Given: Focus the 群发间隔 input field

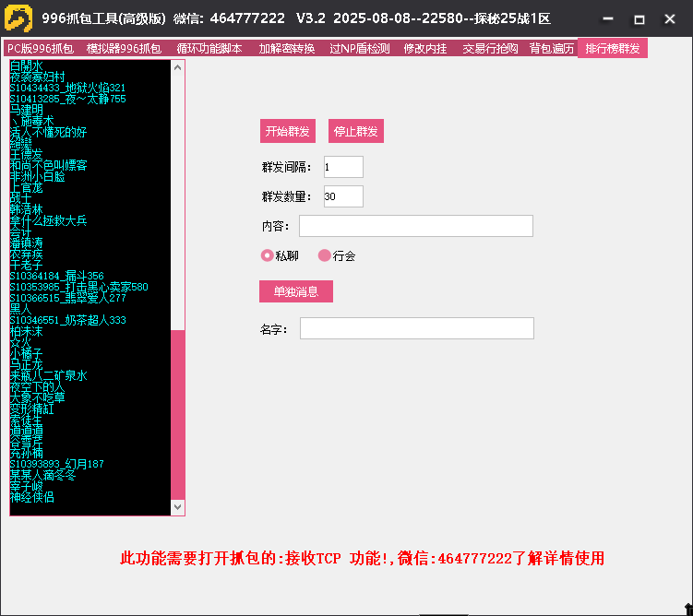Looking at the screenshot, I should click(343, 167).
